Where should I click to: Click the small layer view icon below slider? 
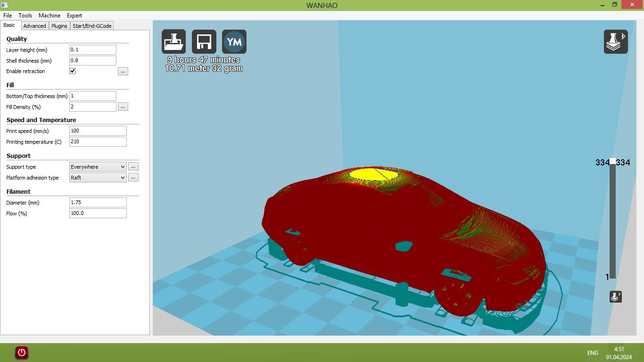pyautogui.click(x=616, y=296)
